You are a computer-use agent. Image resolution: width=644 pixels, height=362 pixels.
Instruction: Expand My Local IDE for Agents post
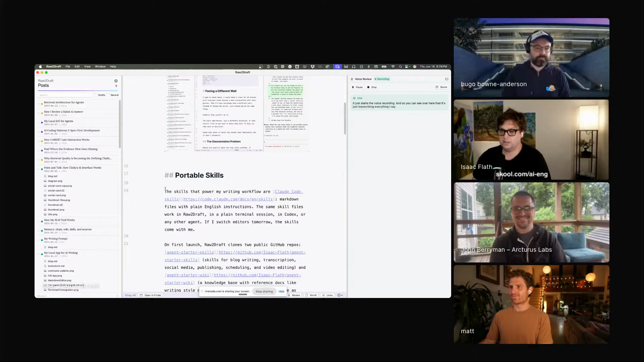(x=39, y=123)
